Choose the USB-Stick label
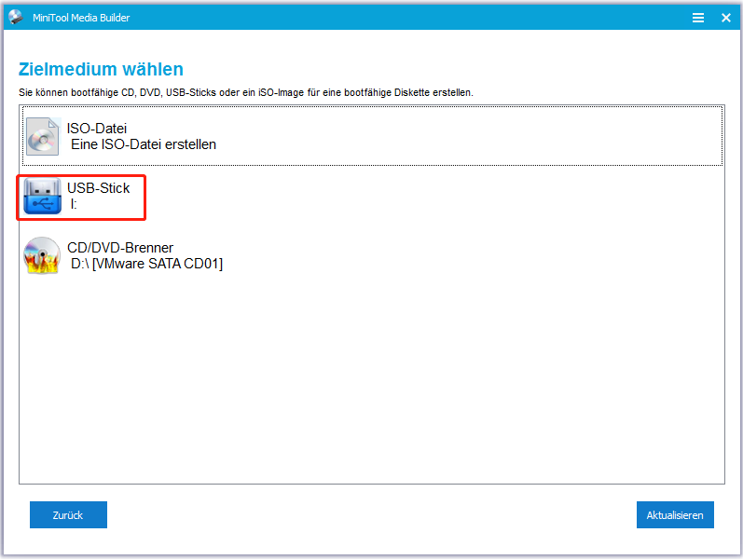Screen dimensions: 743x560 point(99,188)
